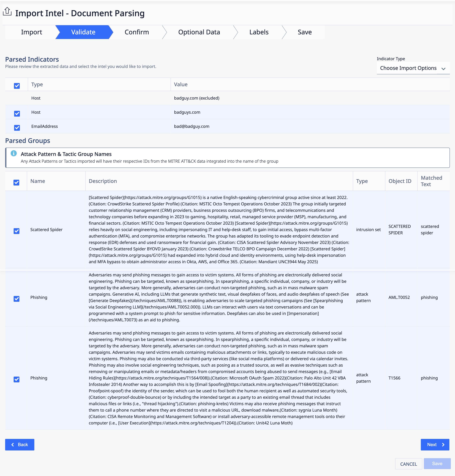The image size is (455, 476).
Task: Click the info icon in the Attack Pattern notice
Action: point(14,153)
